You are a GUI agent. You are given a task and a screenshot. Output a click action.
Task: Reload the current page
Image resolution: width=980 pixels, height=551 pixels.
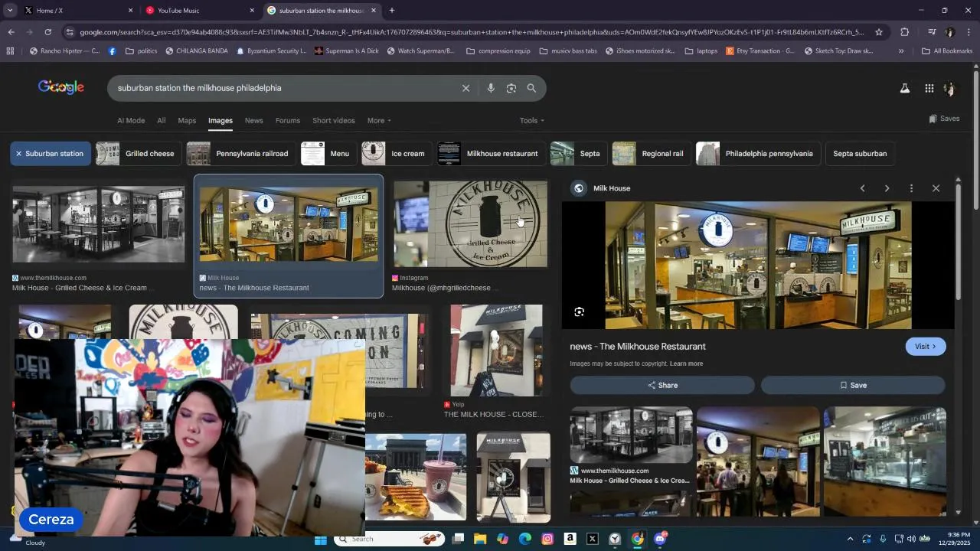(x=48, y=32)
